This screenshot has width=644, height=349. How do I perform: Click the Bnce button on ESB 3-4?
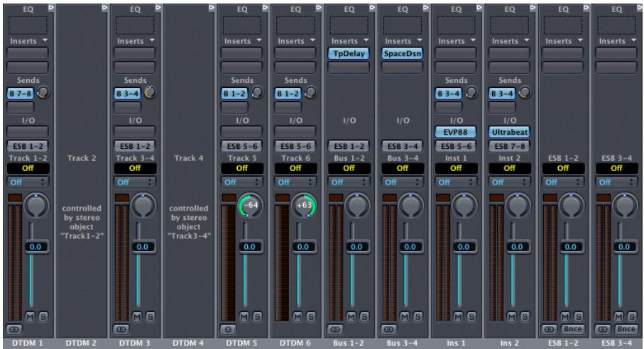[x=626, y=329]
